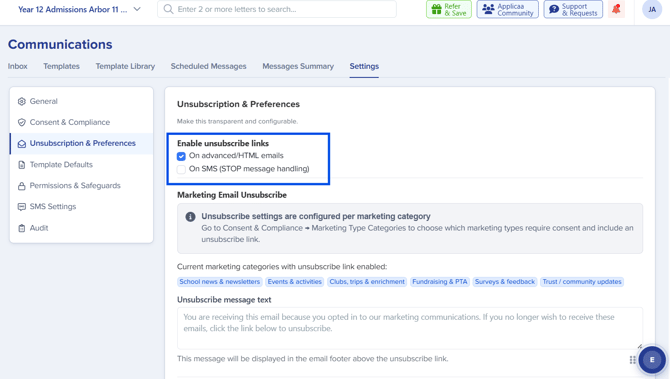Click the Clubs, trips & enrichment tag
This screenshot has width=670, height=379.
tap(367, 282)
